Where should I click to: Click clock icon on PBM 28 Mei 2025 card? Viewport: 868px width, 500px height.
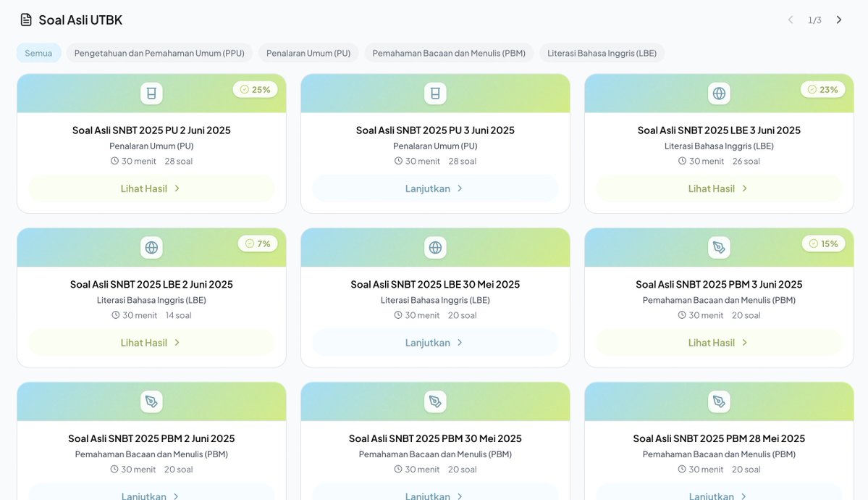coord(682,469)
